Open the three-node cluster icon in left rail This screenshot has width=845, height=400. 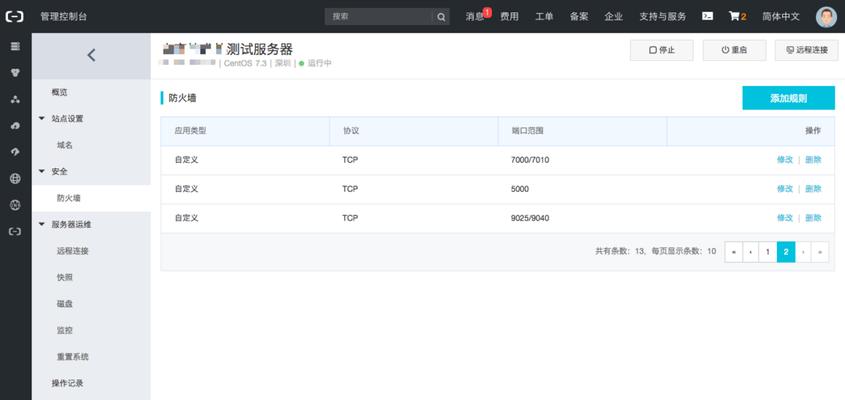(16, 99)
